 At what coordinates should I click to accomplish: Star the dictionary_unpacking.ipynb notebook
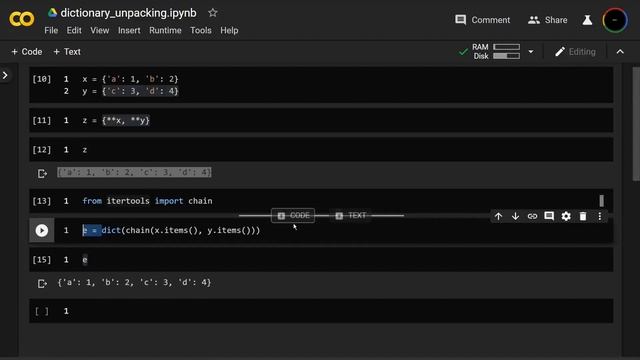[213, 13]
